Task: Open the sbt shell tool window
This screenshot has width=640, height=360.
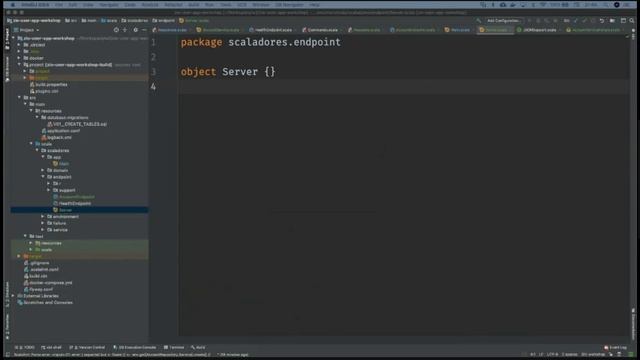Action: 51,347
